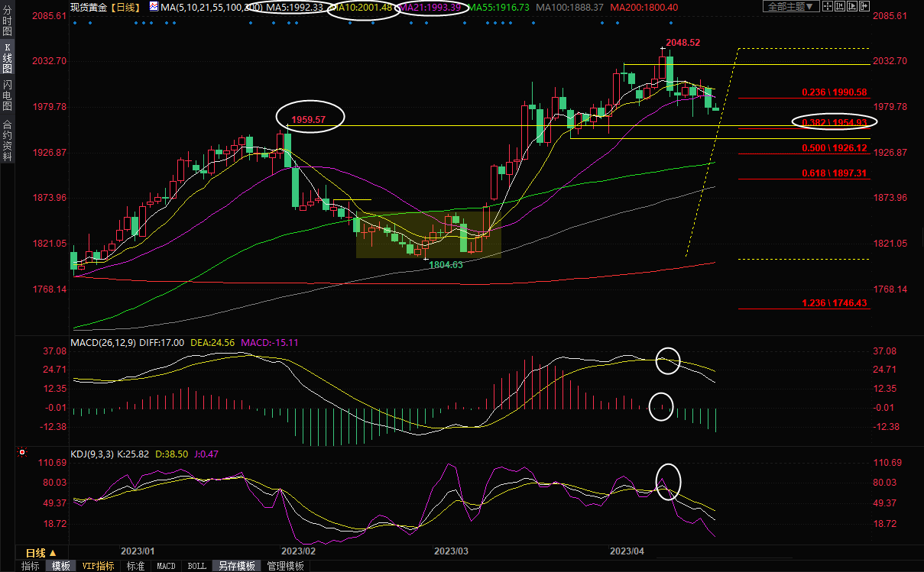Click the 2048.52 high price marker
Viewport: 924px width, 572px height.
pos(682,43)
